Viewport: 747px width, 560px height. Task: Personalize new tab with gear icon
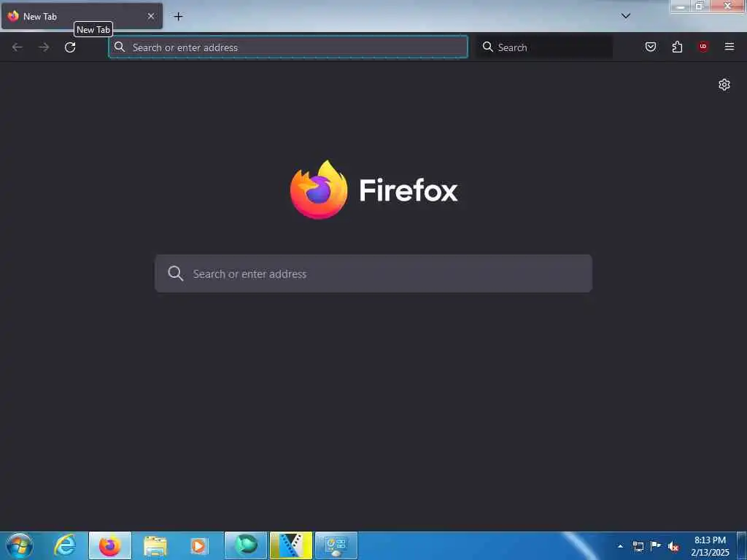(x=724, y=85)
